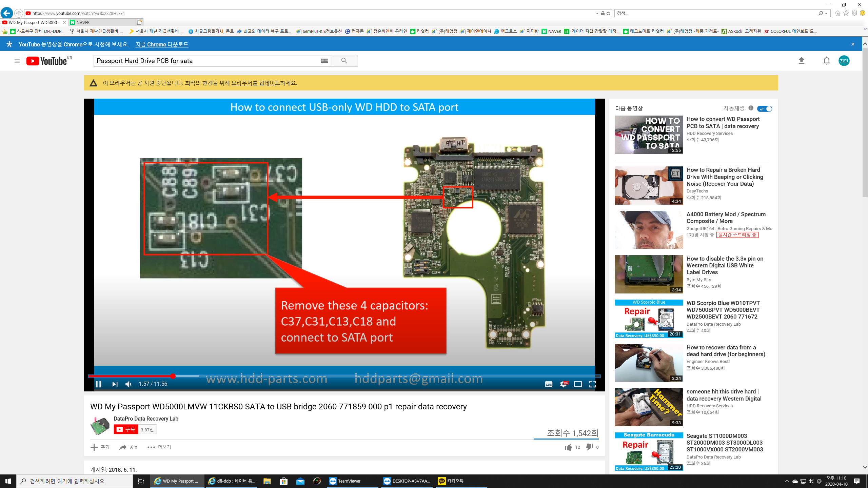Open YouTube hamburger guide menu
Viewport: 868px width, 488px height.
[x=17, y=61]
